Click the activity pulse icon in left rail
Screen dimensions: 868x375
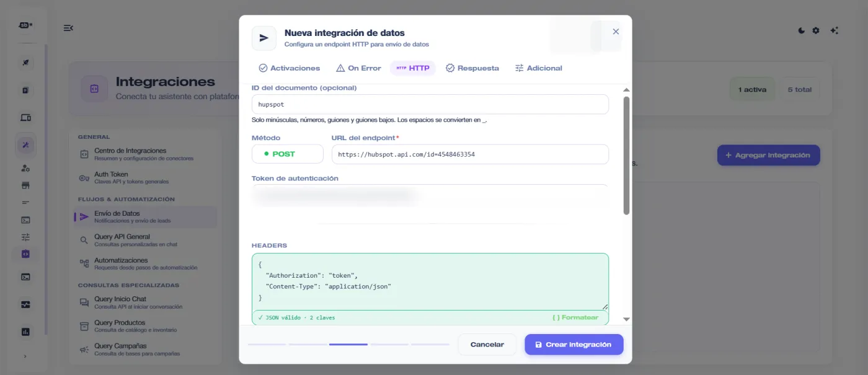[25, 304]
